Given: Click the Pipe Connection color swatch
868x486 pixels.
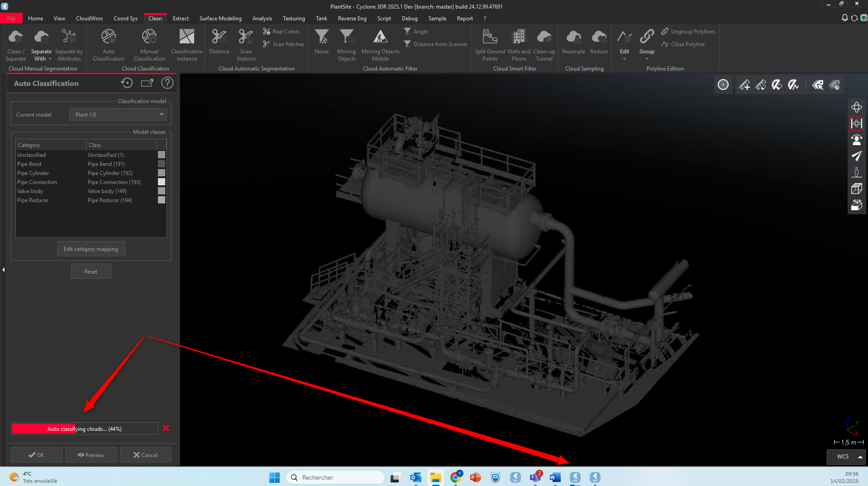Looking at the screenshot, I should tap(161, 182).
